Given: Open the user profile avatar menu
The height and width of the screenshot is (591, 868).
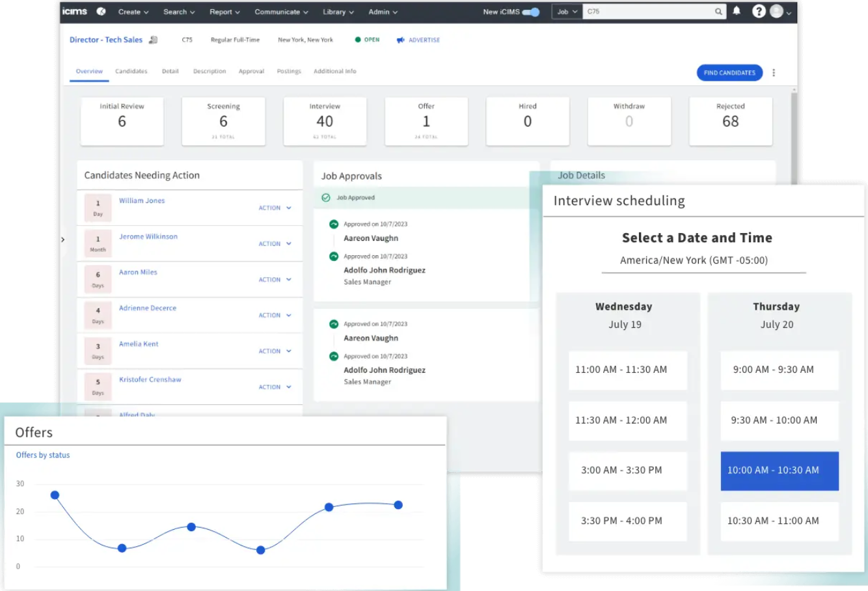Looking at the screenshot, I should point(780,12).
